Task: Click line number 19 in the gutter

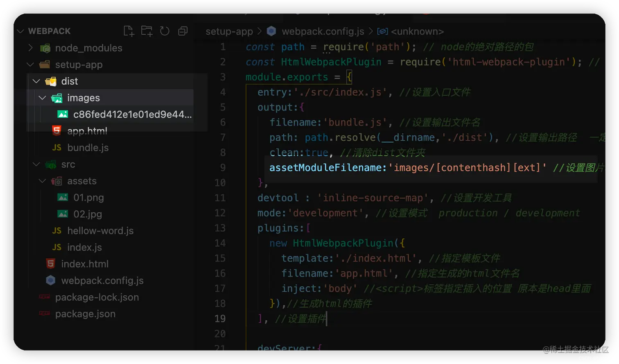Action: coord(220,319)
